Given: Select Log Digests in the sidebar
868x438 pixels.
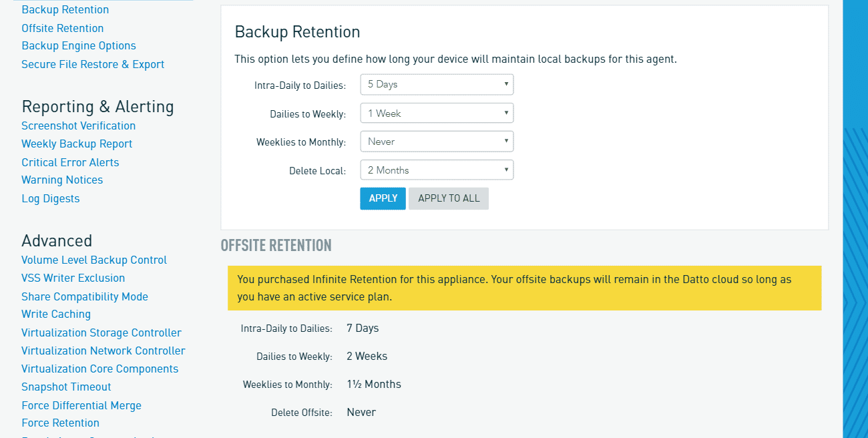Looking at the screenshot, I should click(x=51, y=198).
